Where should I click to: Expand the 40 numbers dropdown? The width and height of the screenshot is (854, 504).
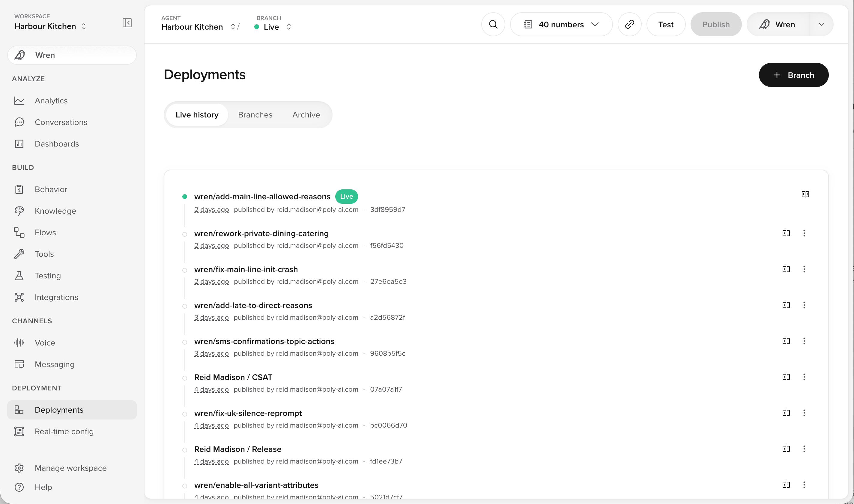tap(561, 25)
